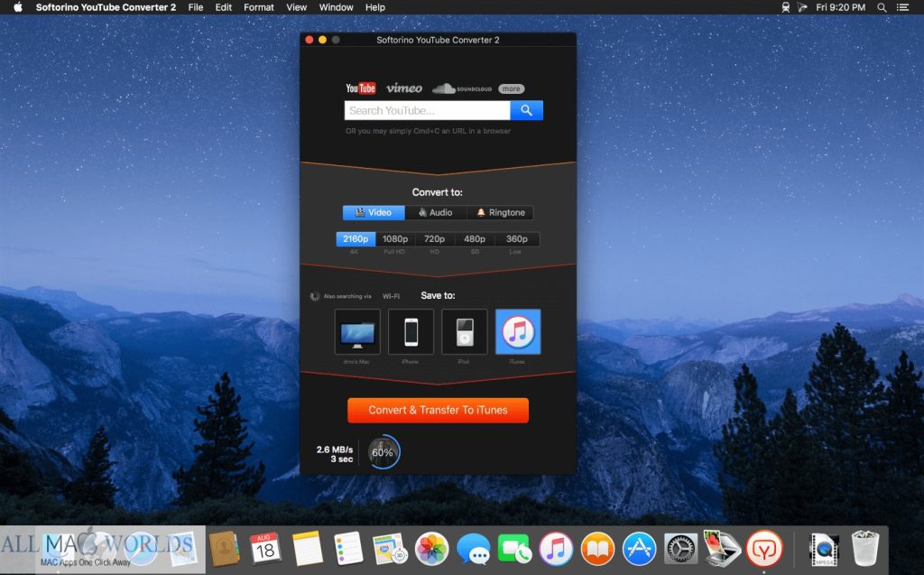This screenshot has height=575, width=924.
Task: Choose 360p Low quality
Action: [517, 239]
